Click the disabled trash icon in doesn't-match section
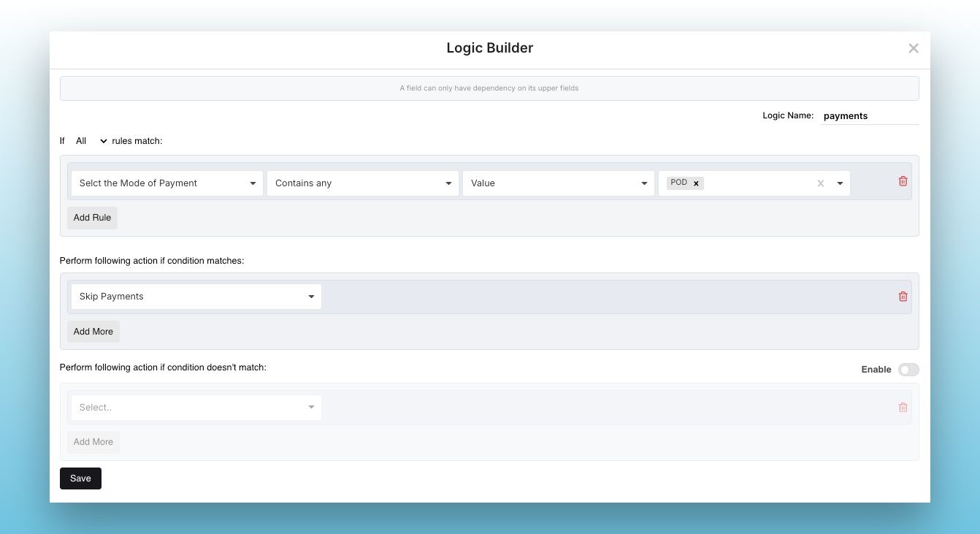The image size is (980, 534). click(x=903, y=408)
